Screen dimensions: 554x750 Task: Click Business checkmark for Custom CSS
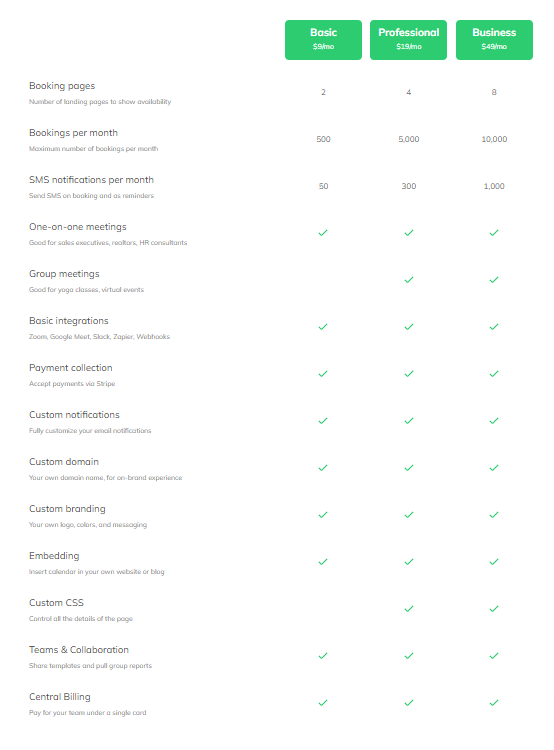pos(494,609)
